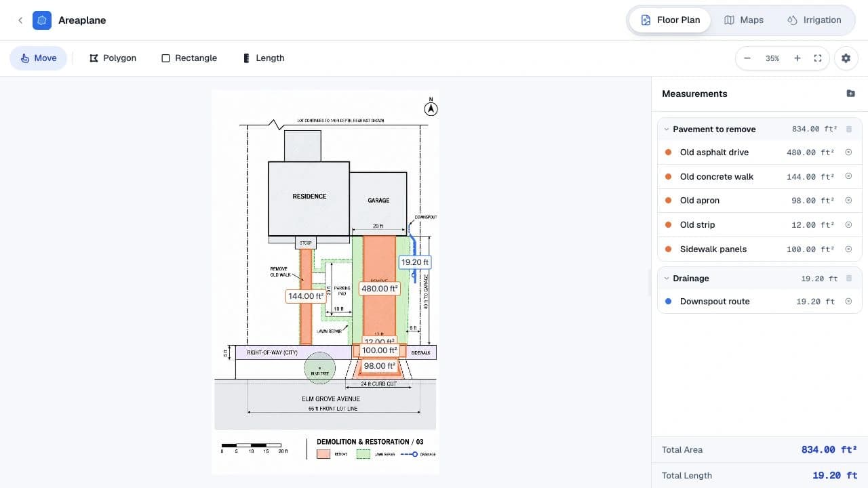Viewport: 868px width, 488px height.
Task: Click the Areaplane app logo
Action: pos(42,20)
